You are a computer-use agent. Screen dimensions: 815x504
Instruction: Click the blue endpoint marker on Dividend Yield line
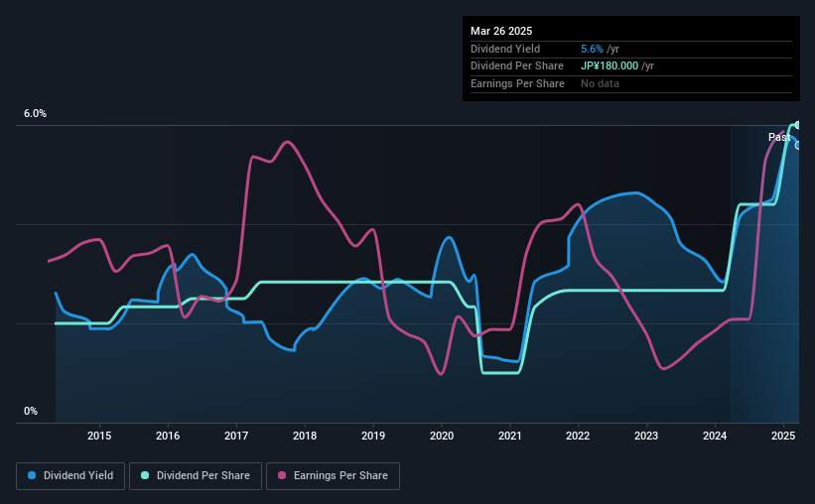(x=798, y=146)
